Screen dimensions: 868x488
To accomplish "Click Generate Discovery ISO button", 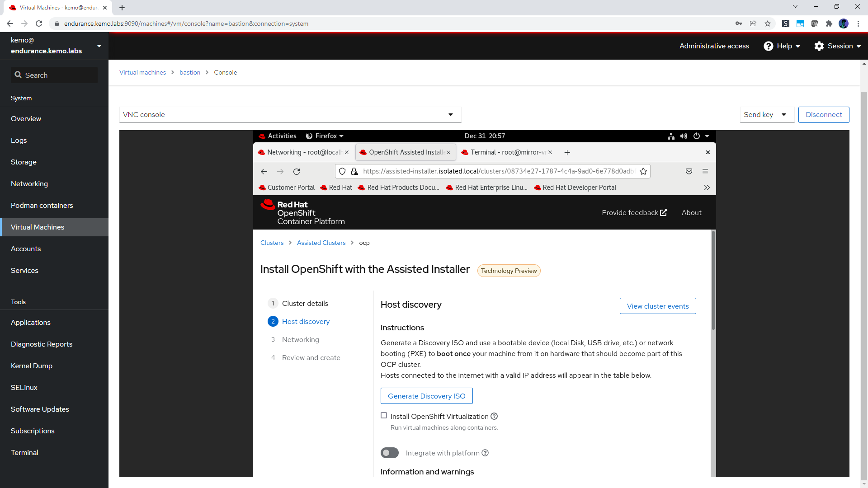I will [426, 396].
